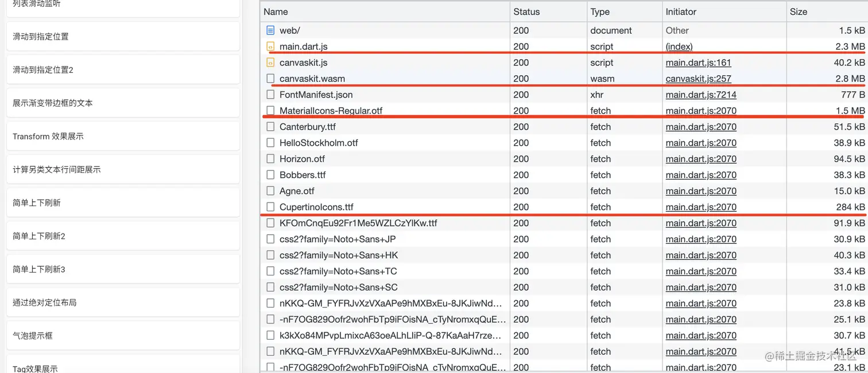Click the file icon beside Bobbers.ttf
The width and height of the screenshot is (868, 373).
tap(270, 175)
